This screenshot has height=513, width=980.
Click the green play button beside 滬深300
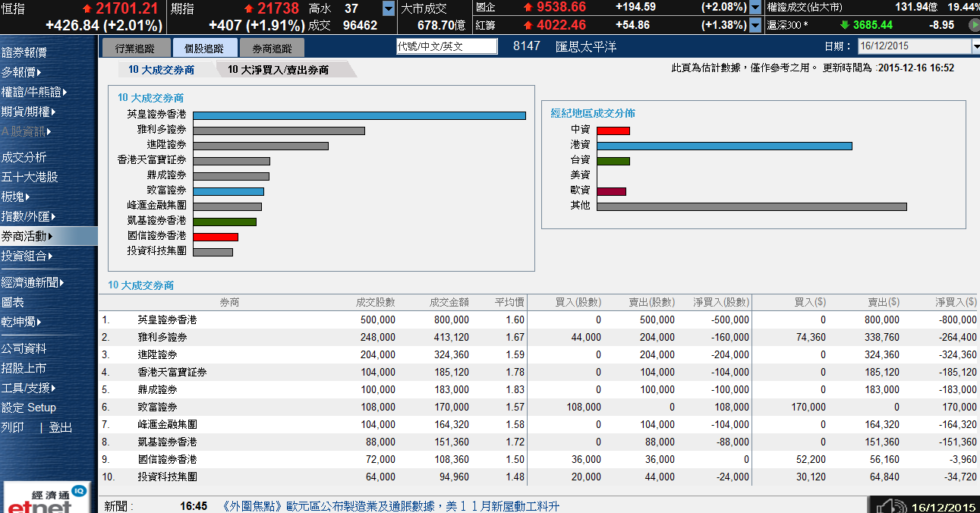pos(975,25)
